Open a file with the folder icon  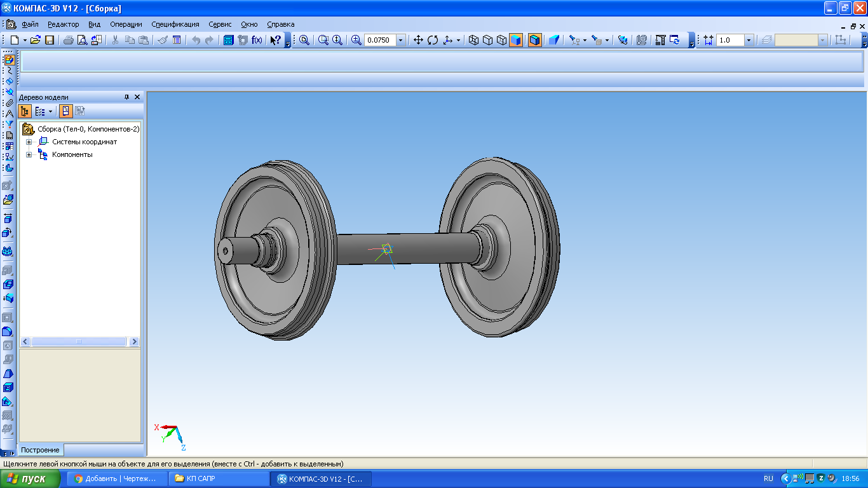(36, 40)
